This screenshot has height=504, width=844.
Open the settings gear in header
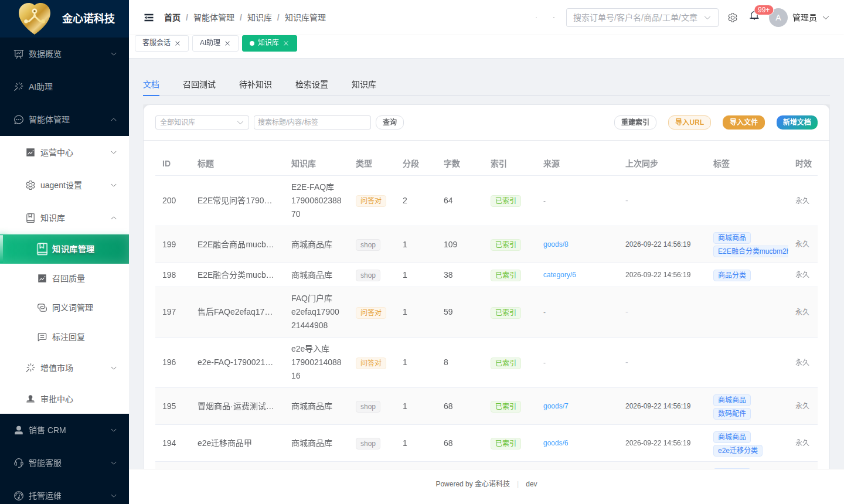click(733, 18)
